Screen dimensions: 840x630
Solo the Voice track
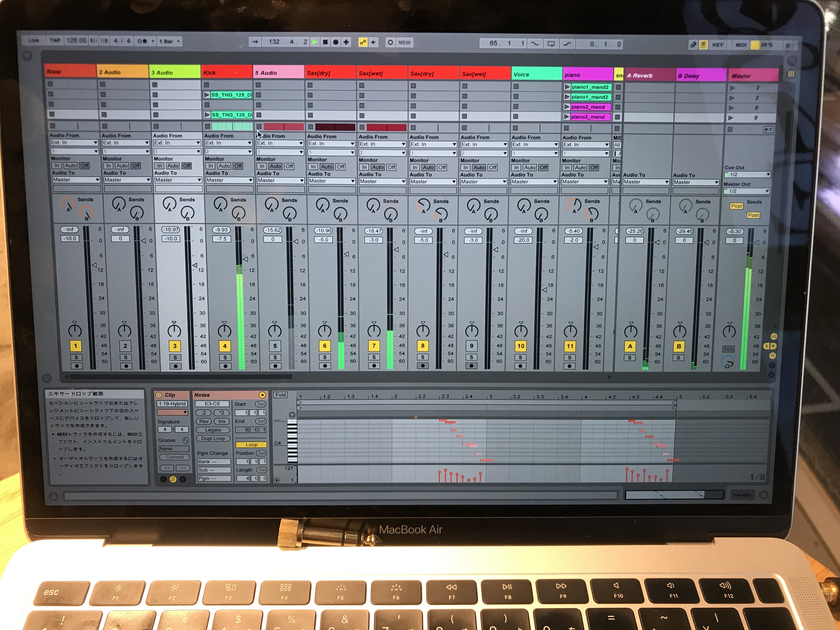520,357
